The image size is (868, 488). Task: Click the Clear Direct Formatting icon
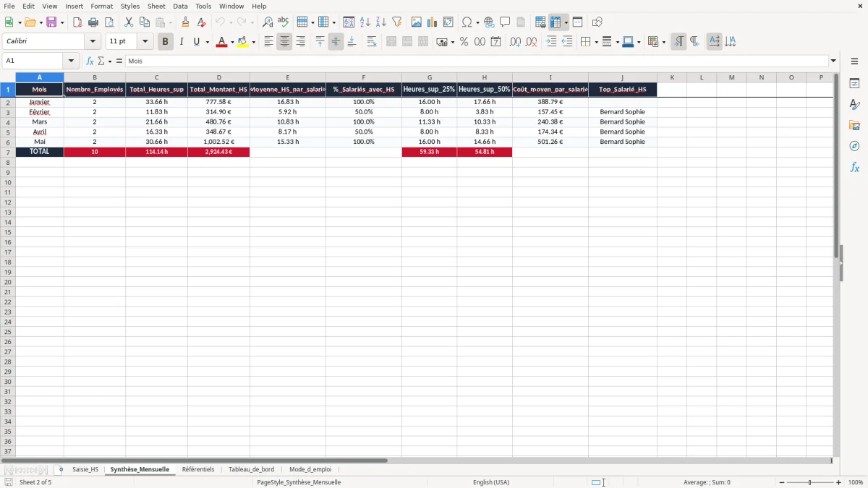(x=201, y=22)
